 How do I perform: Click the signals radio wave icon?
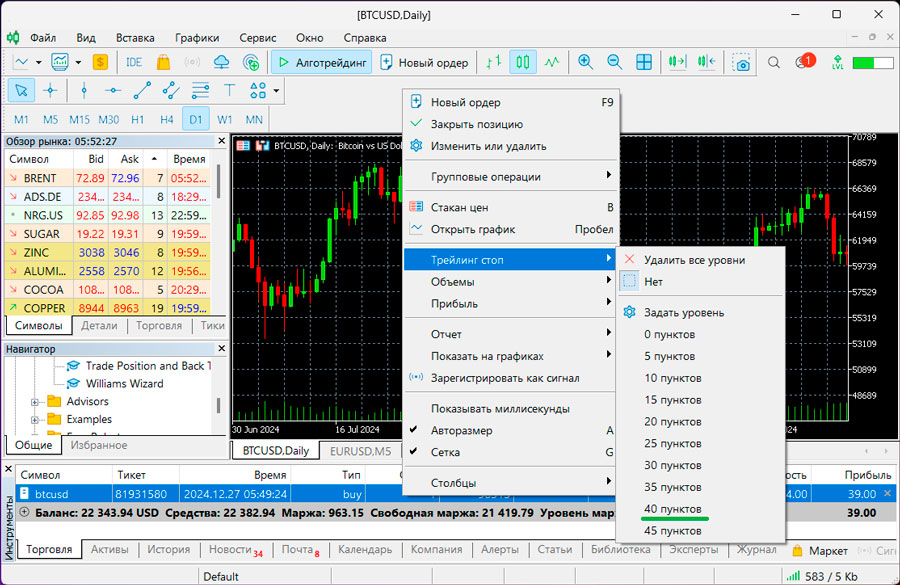pyautogui.click(x=192, y=62)
